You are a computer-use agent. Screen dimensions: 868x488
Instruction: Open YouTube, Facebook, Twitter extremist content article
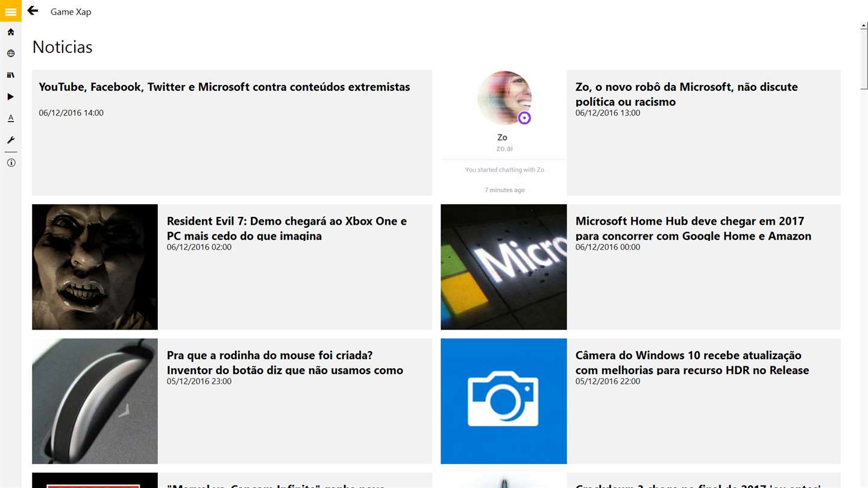224,87
